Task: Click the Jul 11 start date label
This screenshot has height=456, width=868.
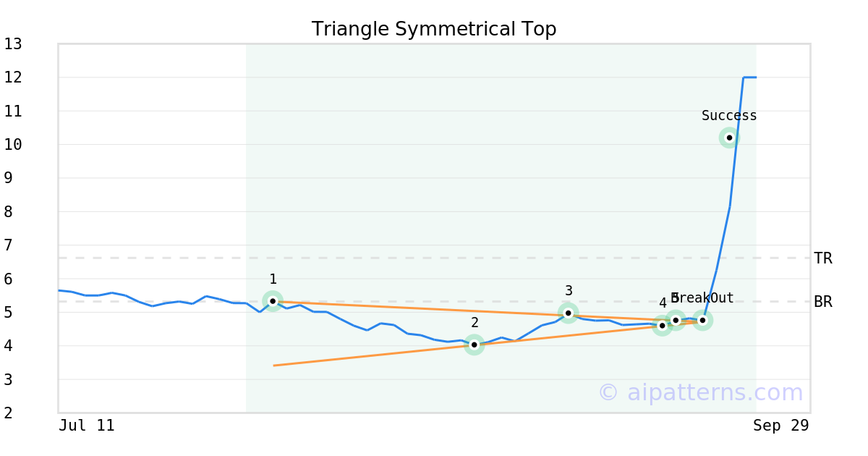Action: [87, 426]
